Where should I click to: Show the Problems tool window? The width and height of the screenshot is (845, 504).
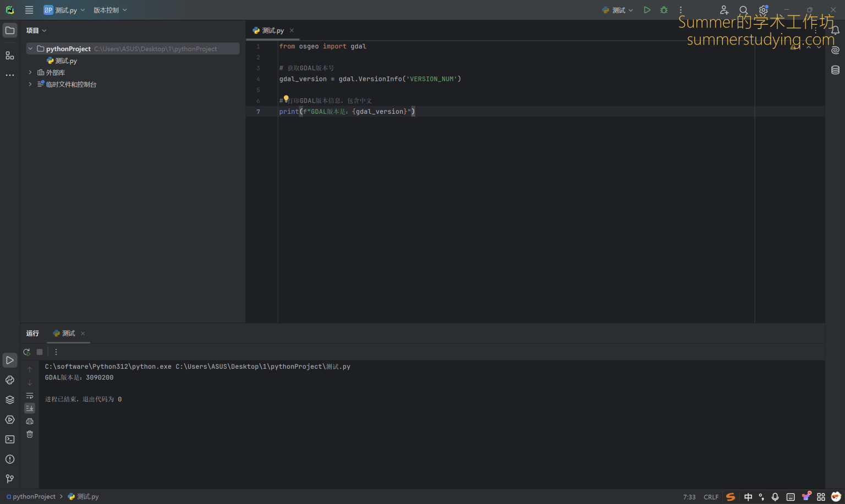click(10, 459)
